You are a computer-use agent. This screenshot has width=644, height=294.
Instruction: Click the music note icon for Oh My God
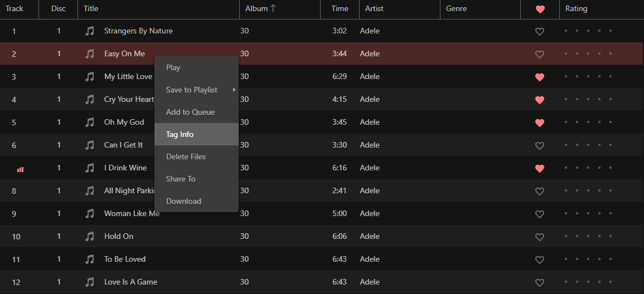90,122
